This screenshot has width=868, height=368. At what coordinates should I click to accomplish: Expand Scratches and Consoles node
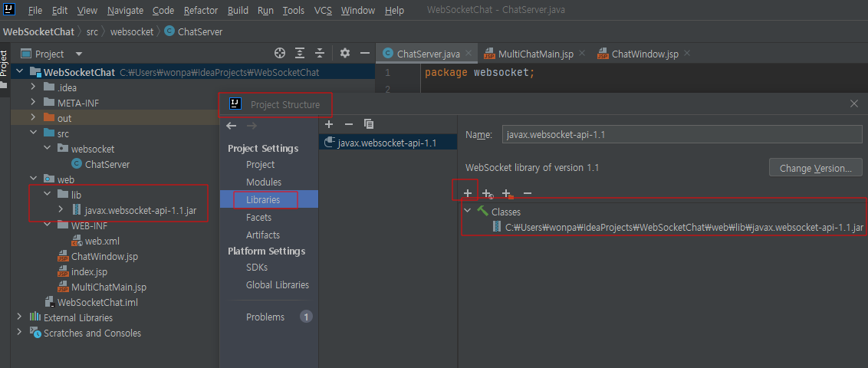coord(20,333)
